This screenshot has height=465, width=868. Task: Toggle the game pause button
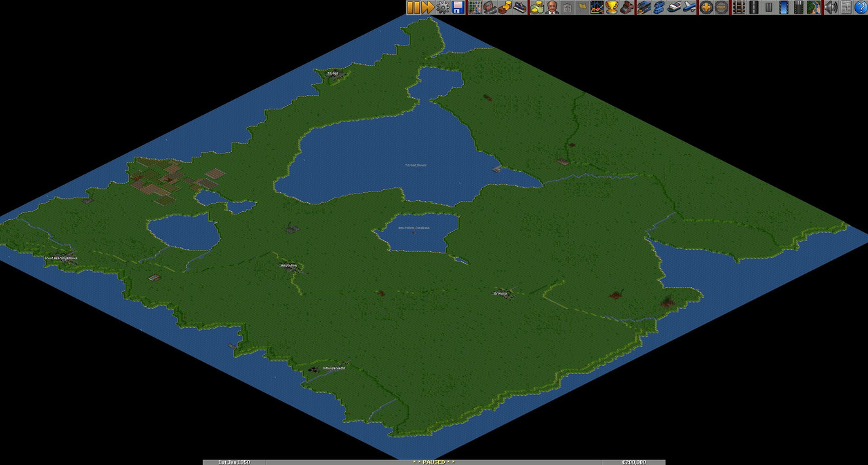tap(413, 7)
